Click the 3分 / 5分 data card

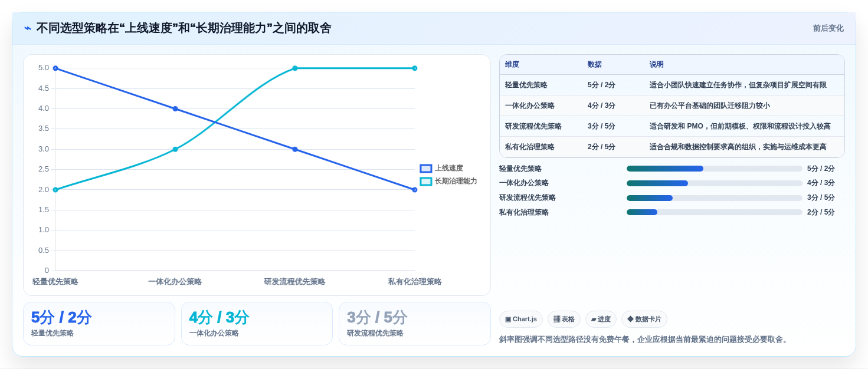click(415, 324)
